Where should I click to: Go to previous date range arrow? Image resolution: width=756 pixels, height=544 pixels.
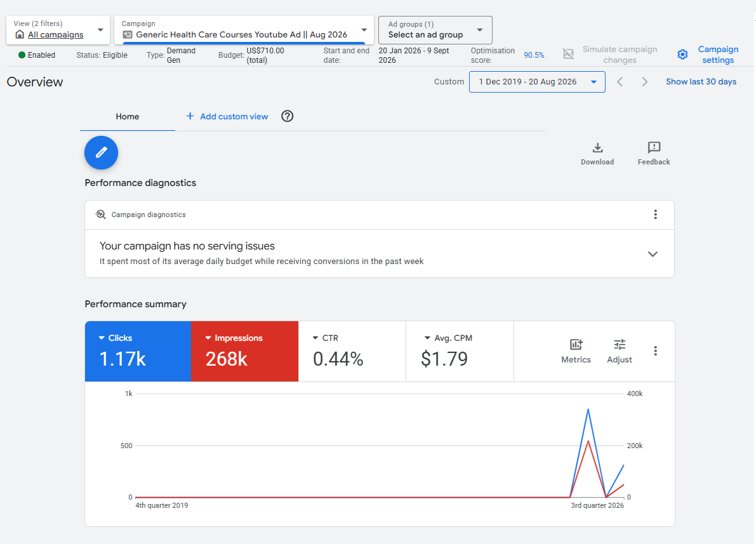click(620, 82)
